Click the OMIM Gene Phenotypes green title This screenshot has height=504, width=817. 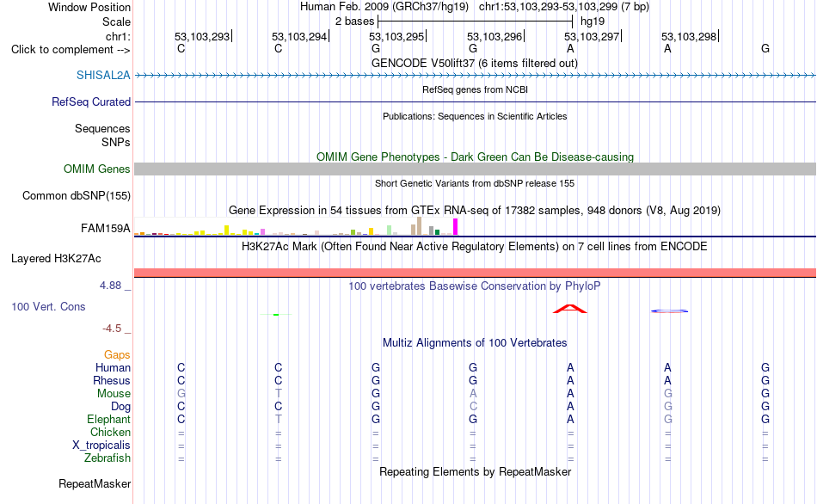(476, 157)
